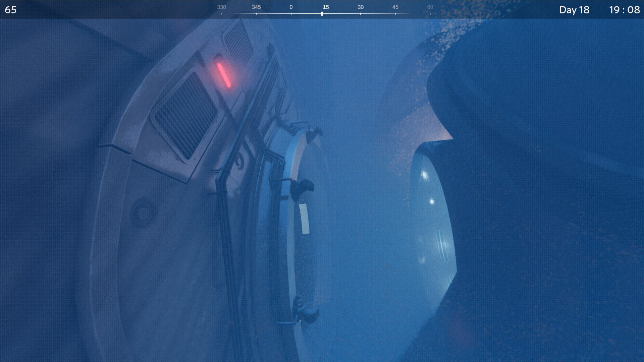The image size is (644, 362).
Task: Click the compass label 30
Action: (361, 7)
